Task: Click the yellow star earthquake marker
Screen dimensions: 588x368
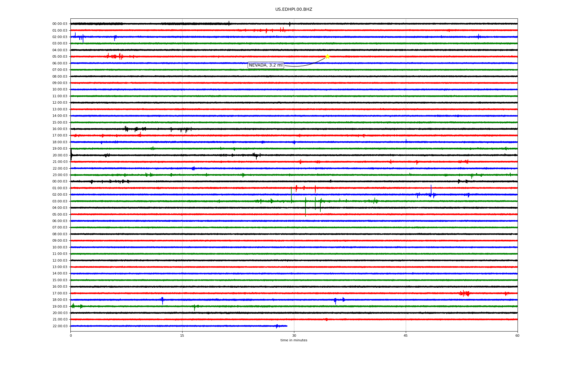Action: [x=327, y=56]
